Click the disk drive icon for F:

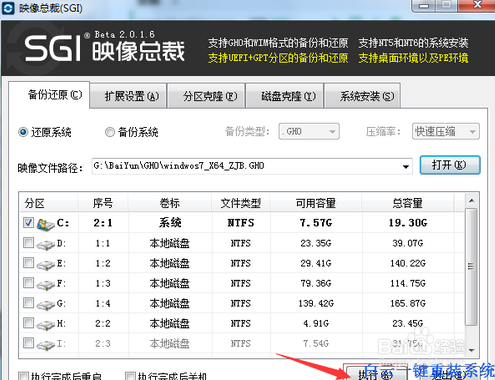(46, 285)
